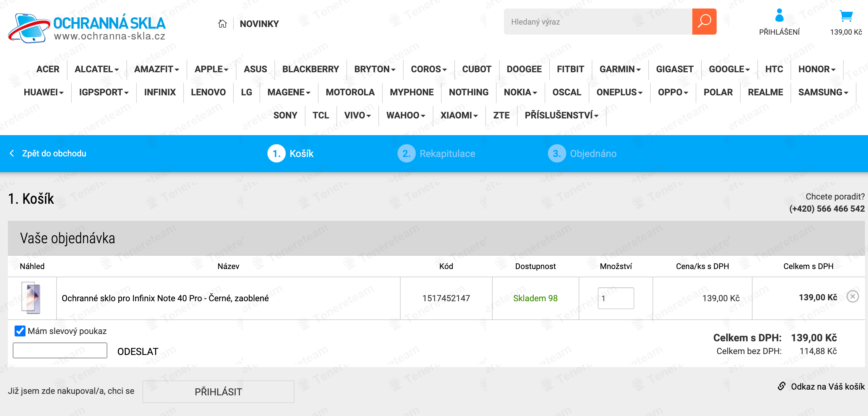Open the SONY brand menu

[x=285, y=115]
